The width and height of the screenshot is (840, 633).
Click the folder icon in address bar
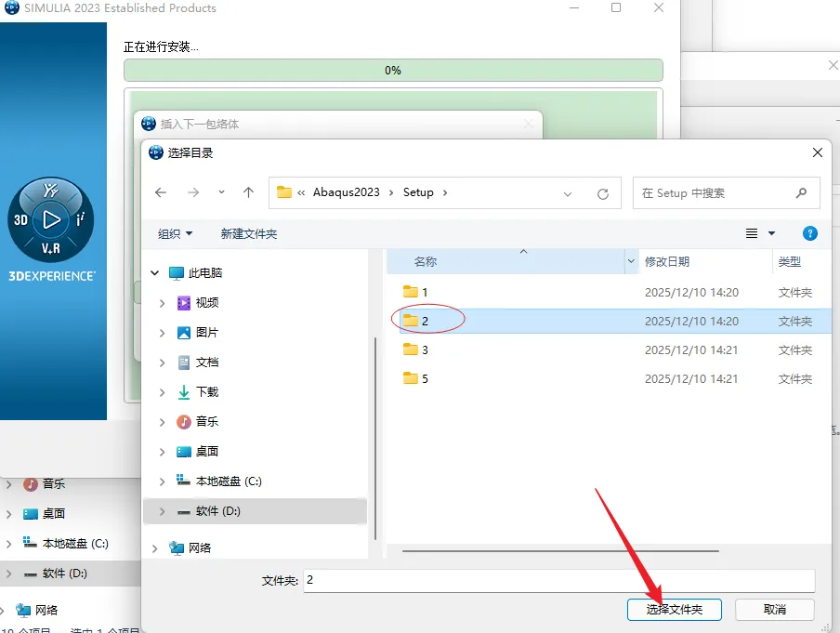click(284, 192)
